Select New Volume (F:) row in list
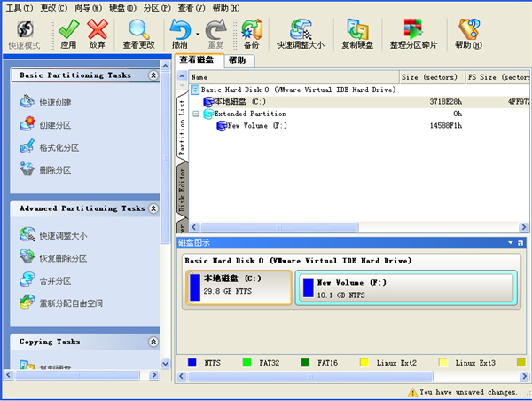 [359, 126]
